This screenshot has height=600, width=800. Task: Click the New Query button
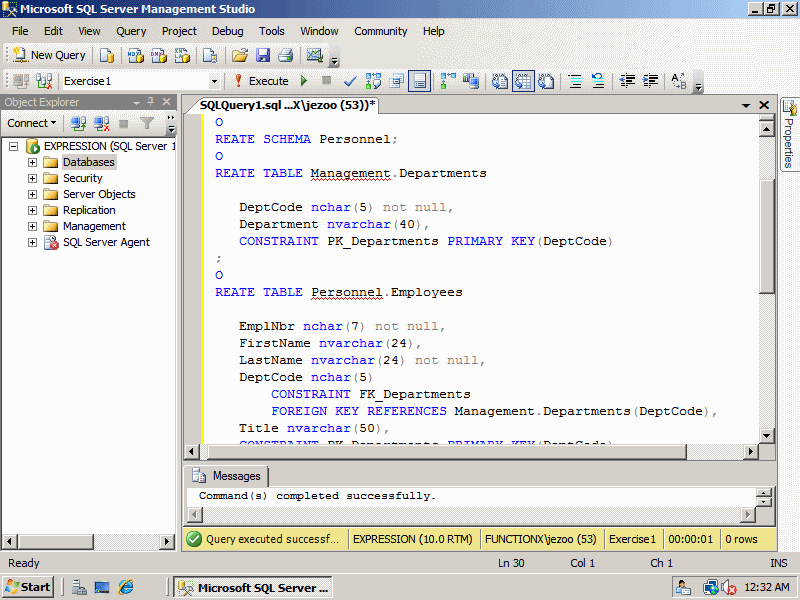(x=49, y=55)
